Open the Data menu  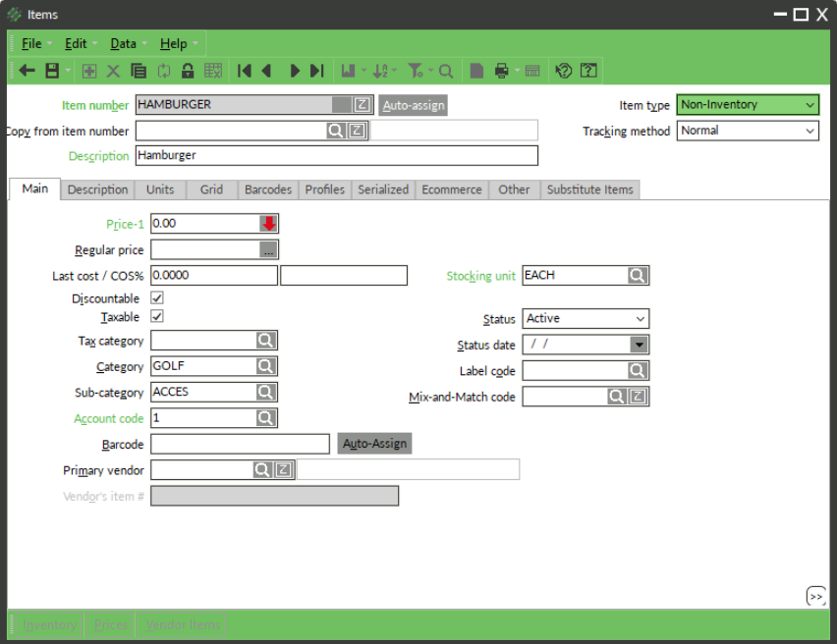click(x=125, y=43)
